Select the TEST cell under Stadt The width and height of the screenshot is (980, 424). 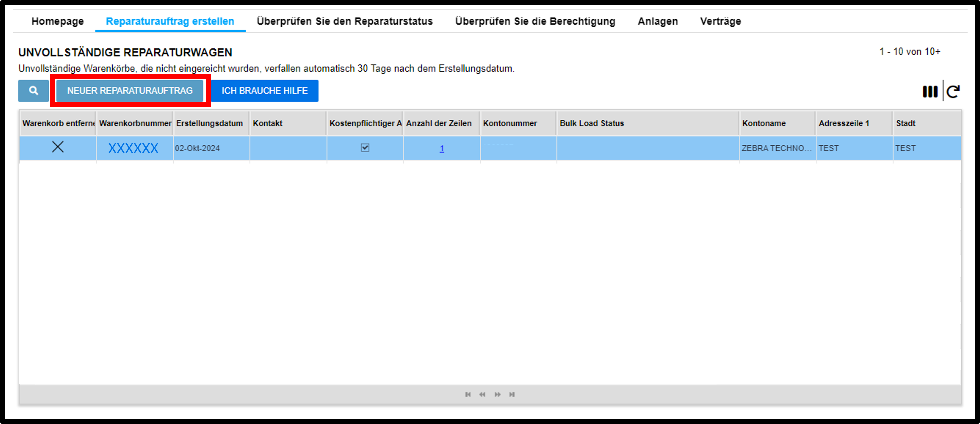928,148
